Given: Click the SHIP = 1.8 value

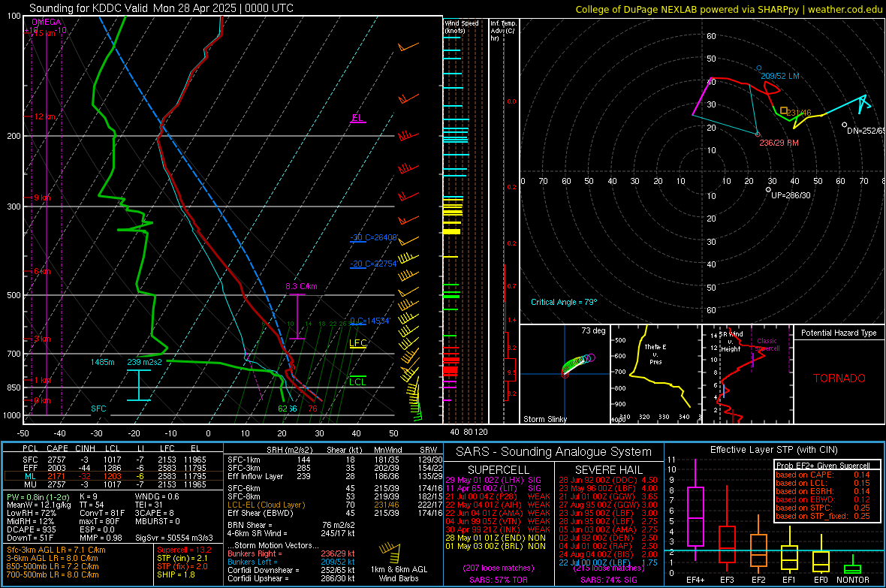Looking at the screenshot, I should click(176, 574).
